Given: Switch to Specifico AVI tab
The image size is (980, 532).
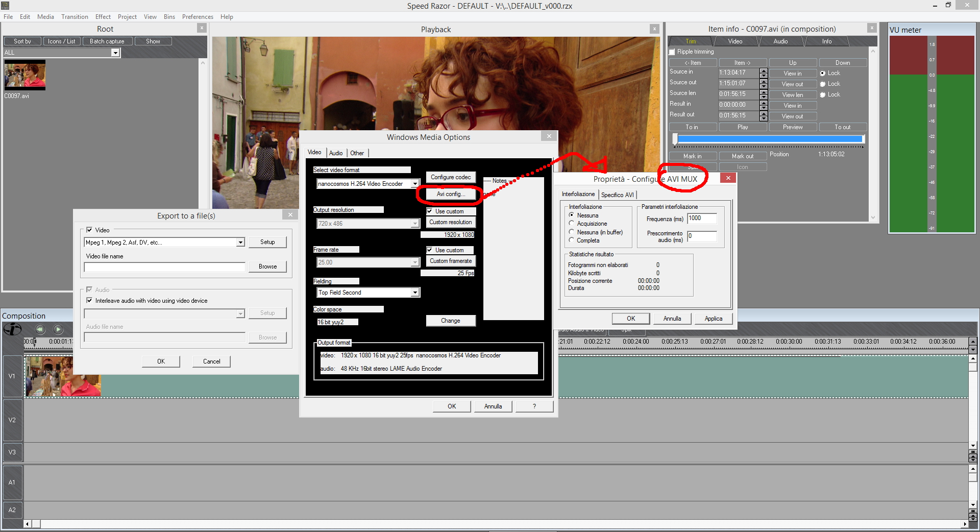Looking at the screenshot, I should 618,195.
